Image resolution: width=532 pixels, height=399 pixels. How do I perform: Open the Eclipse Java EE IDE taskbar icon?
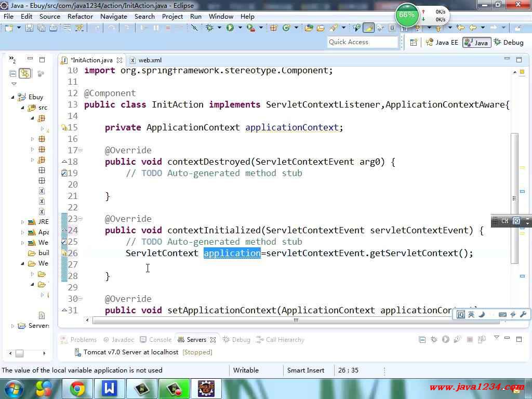pos(206,389)
